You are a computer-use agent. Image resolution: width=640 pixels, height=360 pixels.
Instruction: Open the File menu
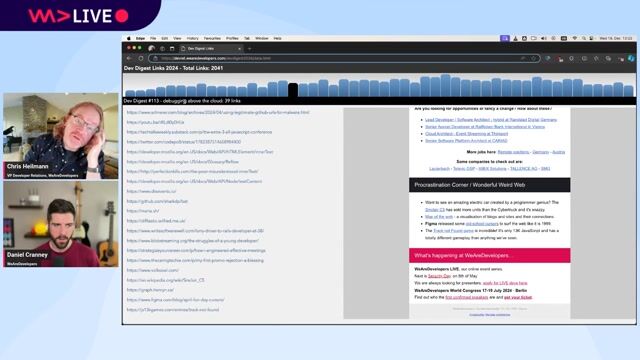(153, 38)
